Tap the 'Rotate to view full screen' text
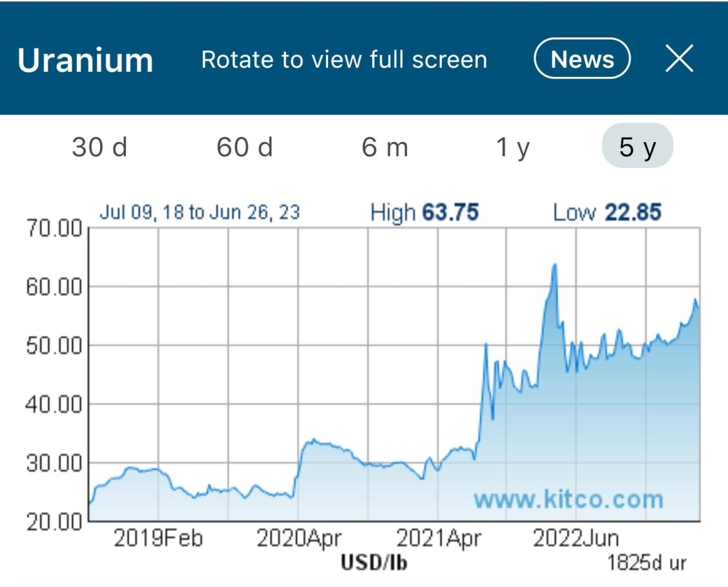The width and height of the screenshot is (728, 587). point(344,59)
